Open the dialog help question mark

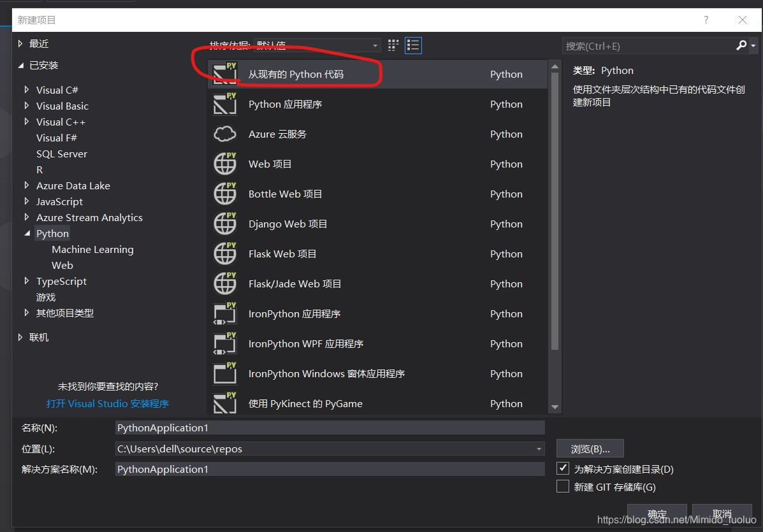(706, 20)
